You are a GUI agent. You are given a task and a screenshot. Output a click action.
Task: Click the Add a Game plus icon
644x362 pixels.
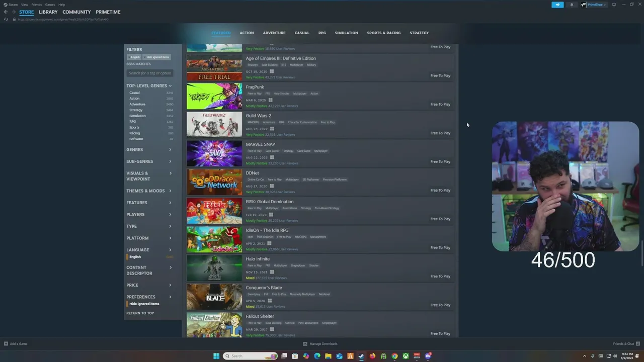6,344
